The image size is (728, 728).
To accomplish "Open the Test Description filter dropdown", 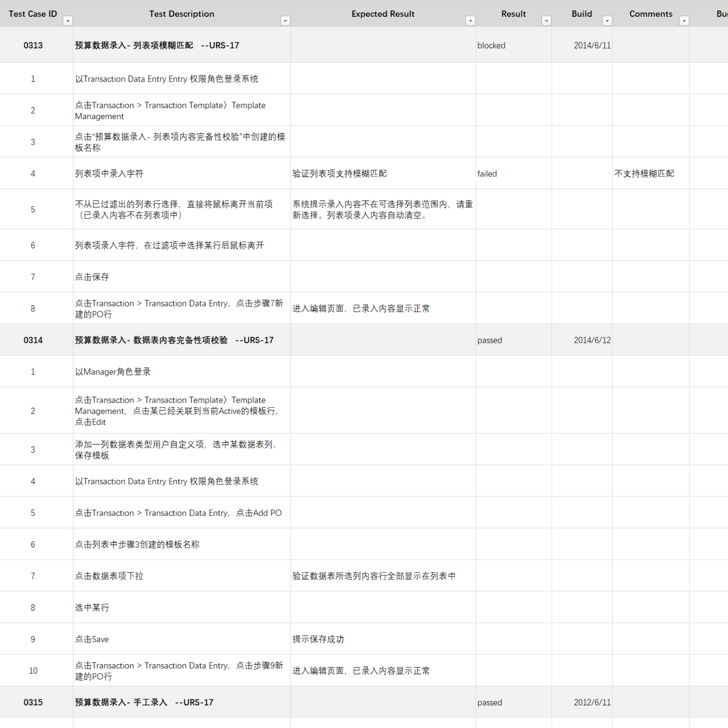I will [x=285, y=21].
